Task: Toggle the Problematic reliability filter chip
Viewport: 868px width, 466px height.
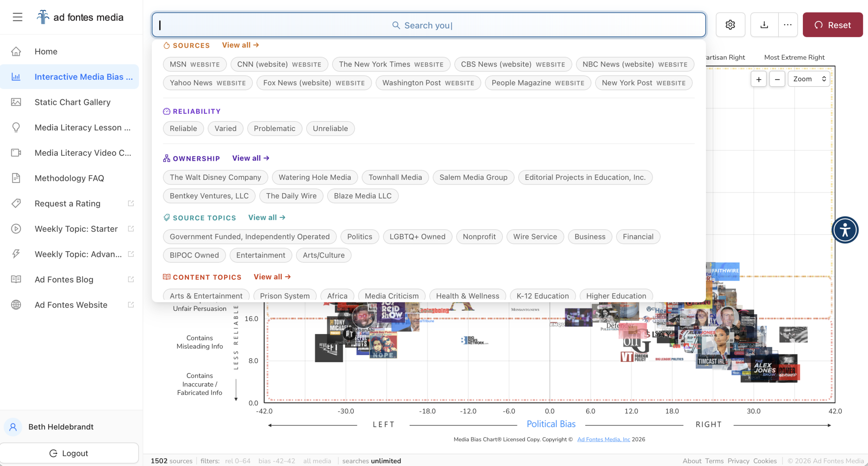Action: point(275,128)
